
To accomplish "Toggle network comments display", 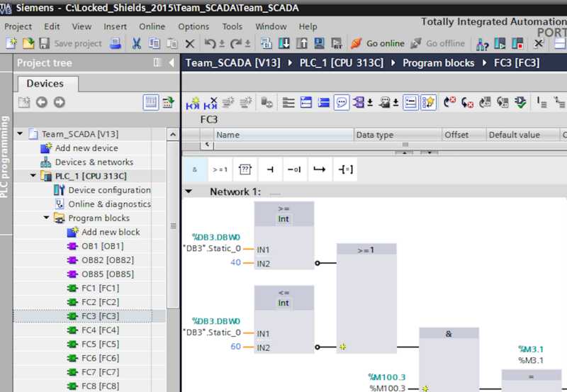I will click(x=342, y=103).
